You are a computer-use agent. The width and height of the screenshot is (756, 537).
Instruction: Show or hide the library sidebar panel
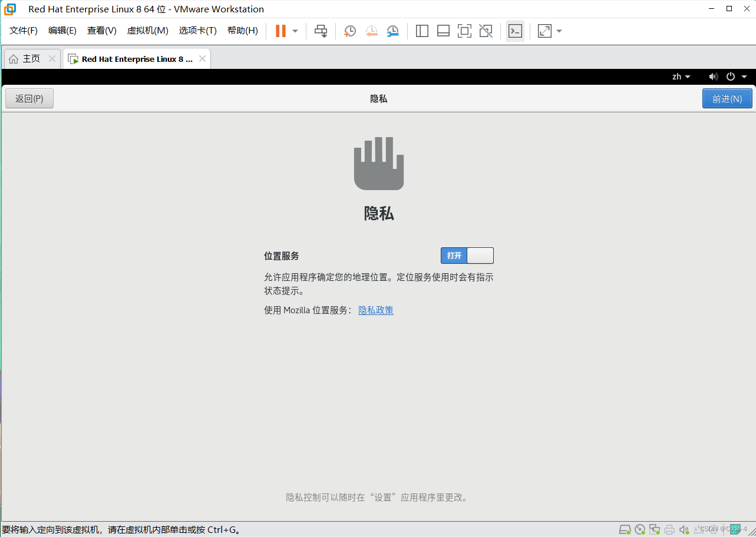coord(422,31)
